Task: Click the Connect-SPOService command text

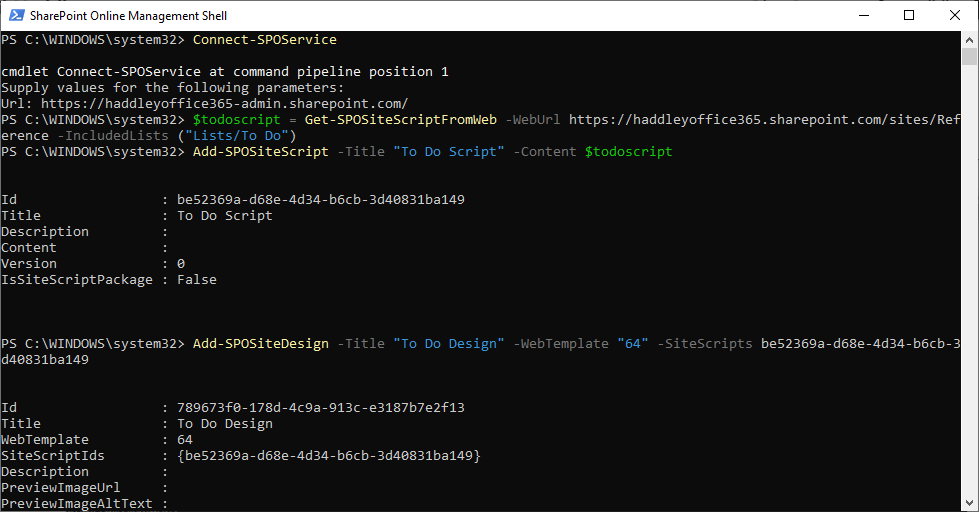Action: click(x=264, y=40)
